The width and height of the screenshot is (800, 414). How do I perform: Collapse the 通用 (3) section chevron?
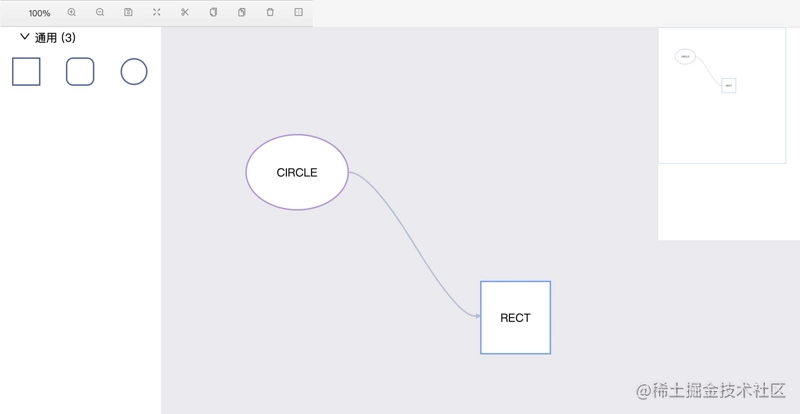[24, 37]
